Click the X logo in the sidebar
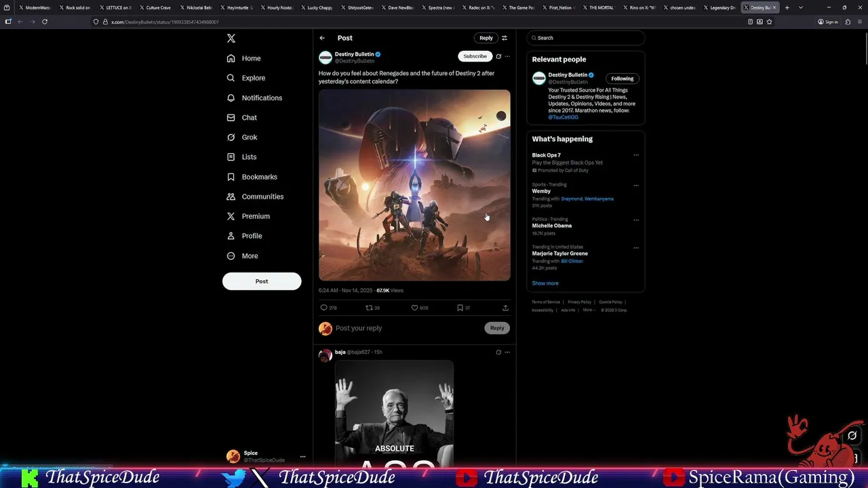Viewport: 868px width, 488px height. pyautogui.click(x=231, y=39)
